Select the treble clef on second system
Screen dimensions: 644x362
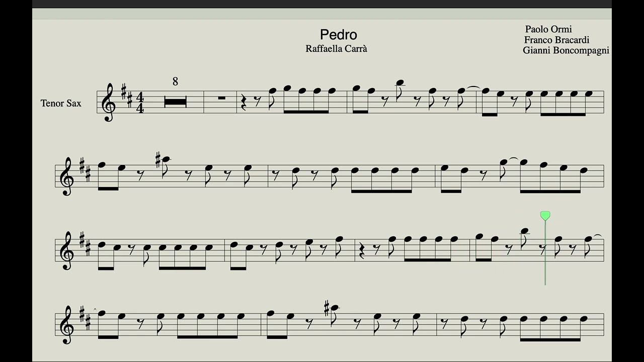click(x=67, y=176)
